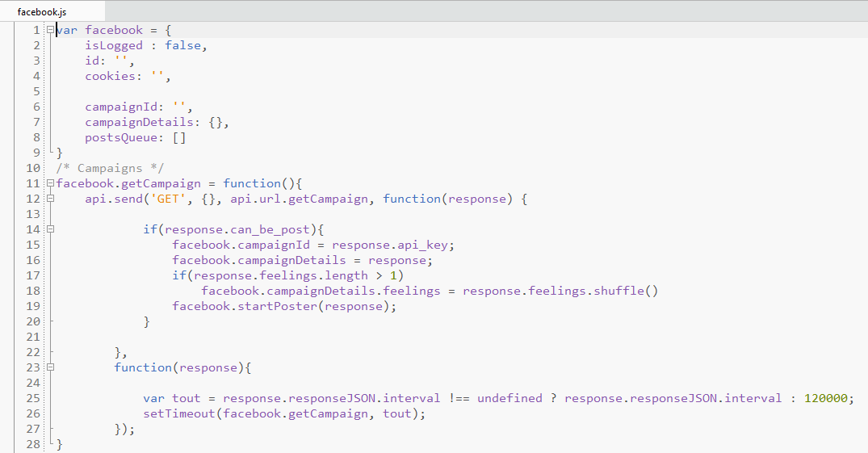This screenshot has height=453, width=868.
Task: Collapse the fold marker at line 11
Action: pos(50,183)
